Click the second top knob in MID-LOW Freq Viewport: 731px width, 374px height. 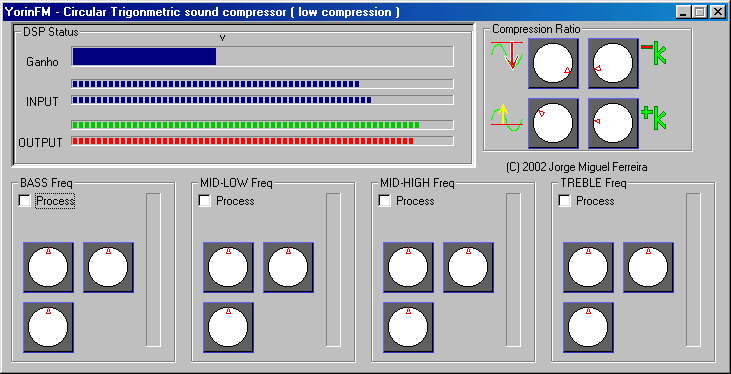[288, 267]
